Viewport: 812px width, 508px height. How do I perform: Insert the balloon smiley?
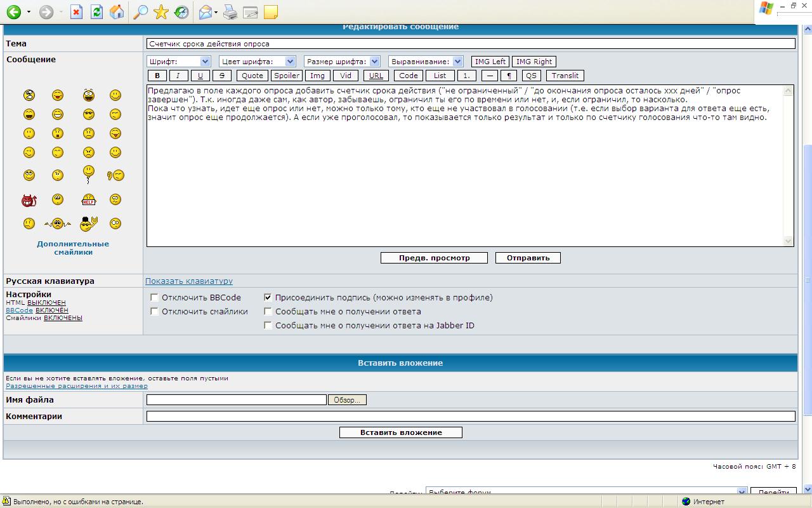[89, 174]
